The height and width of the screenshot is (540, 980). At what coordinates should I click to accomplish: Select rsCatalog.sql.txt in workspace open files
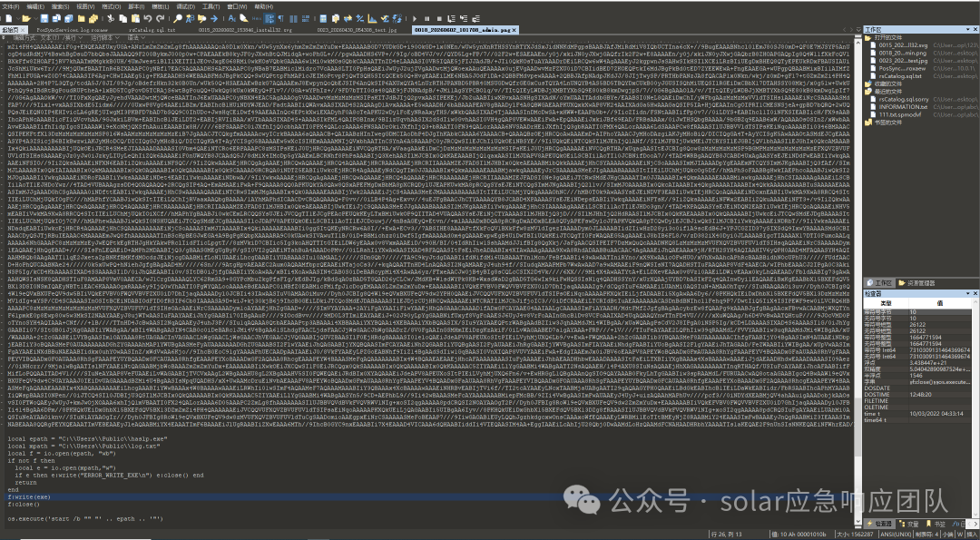(x=900, y=76)
